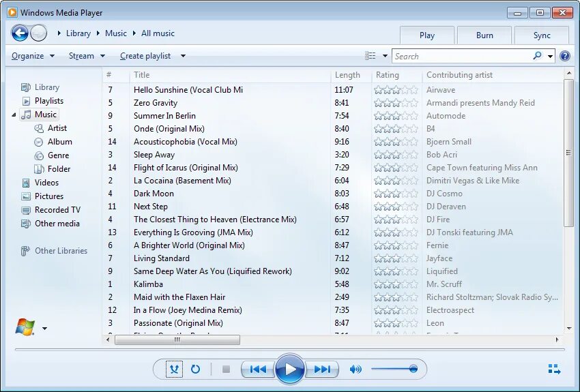Select Music in the navigation pane
Screen dimensions: 580x392
pyautogui.click(x=39, y=115)
